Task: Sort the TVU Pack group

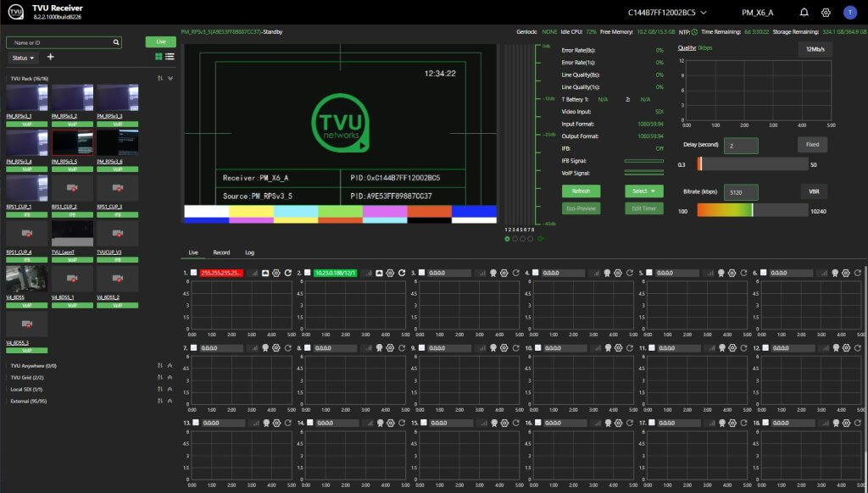Action: point(160,79)
